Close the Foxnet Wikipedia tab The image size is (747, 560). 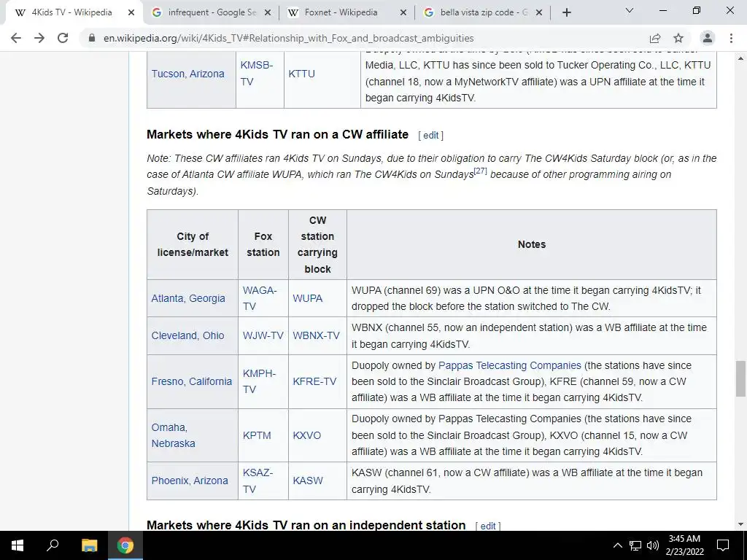click(403, 13)
